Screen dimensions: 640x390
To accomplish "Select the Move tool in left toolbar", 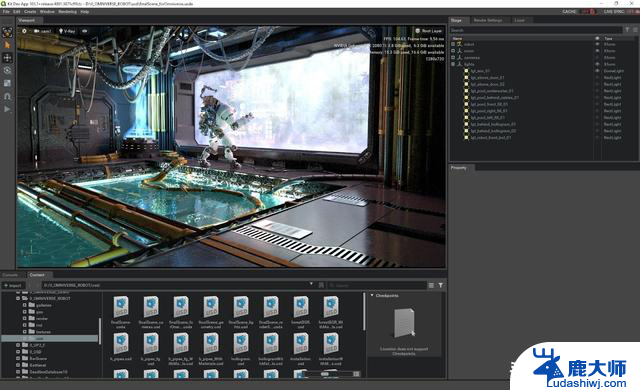I will 7,58.
